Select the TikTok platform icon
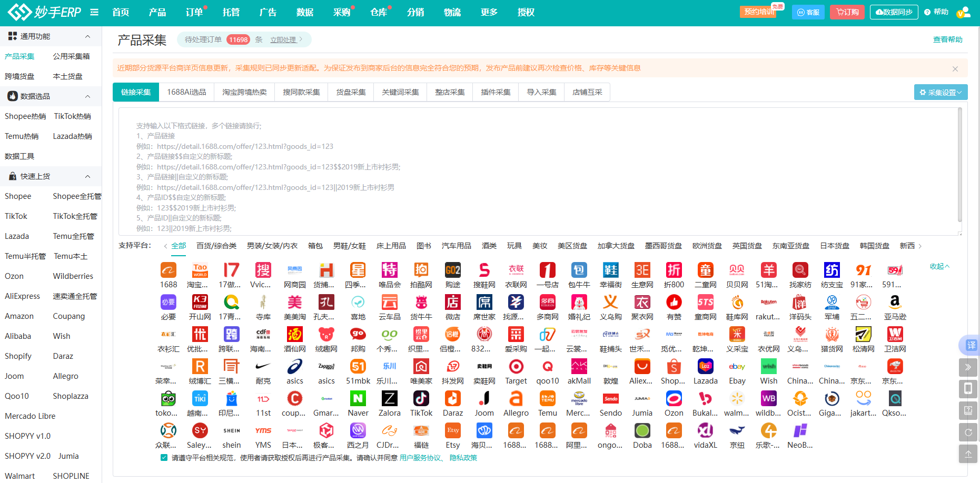 click(421, 399)
